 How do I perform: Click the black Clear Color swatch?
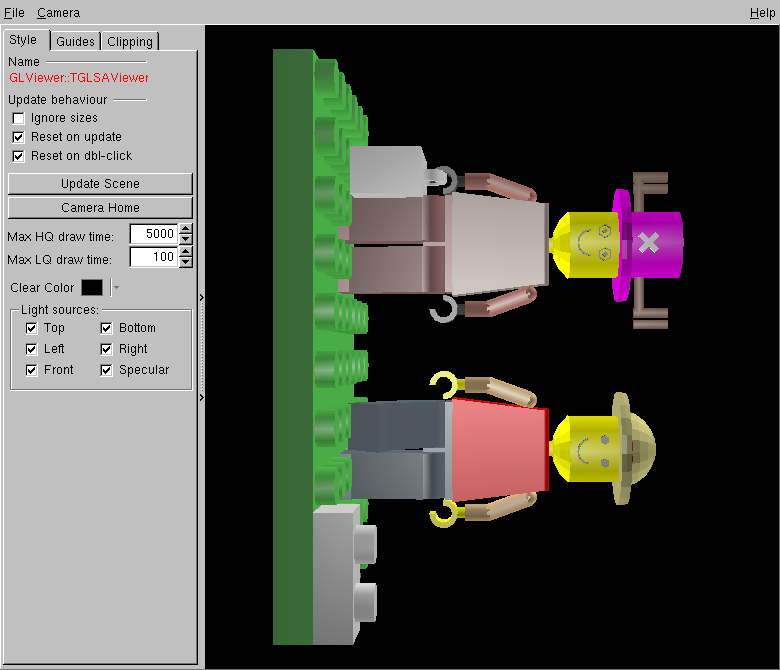point(92,287)
